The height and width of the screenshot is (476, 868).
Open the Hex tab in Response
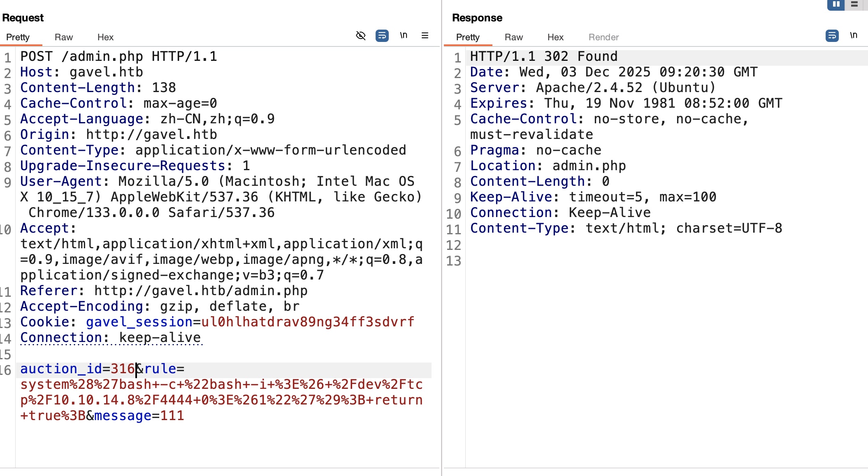555,37
